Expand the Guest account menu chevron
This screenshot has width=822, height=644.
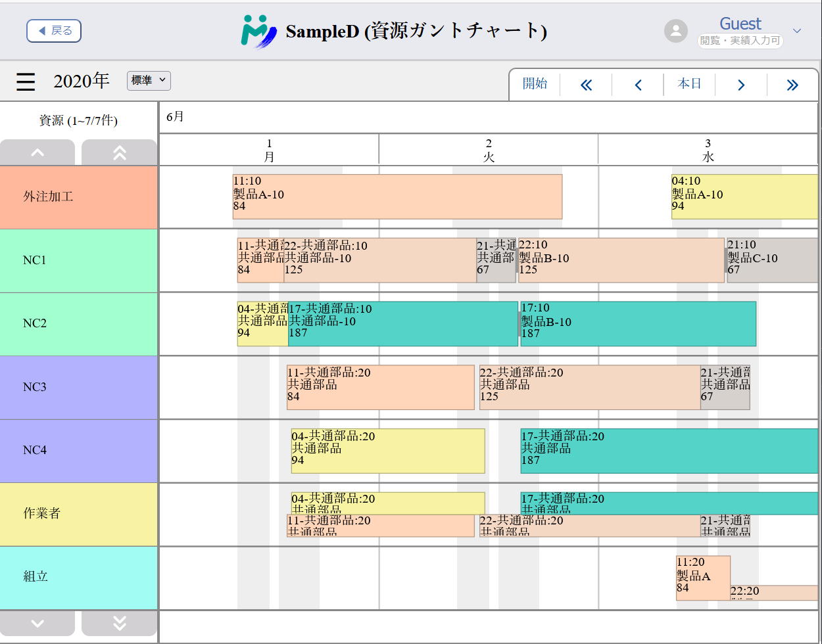797,31
